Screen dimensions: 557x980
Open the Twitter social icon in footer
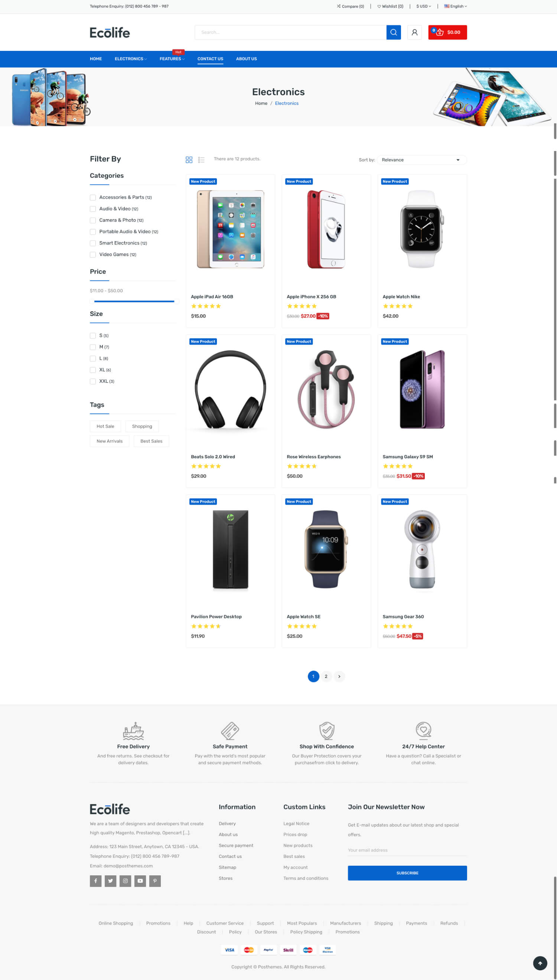point(111,881)
